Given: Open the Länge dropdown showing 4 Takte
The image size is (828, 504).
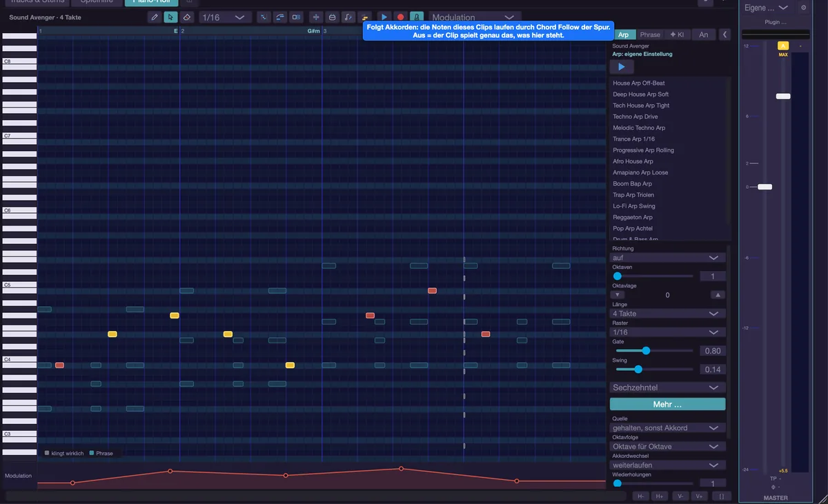Looking at the screenshot, I should 668,314.
